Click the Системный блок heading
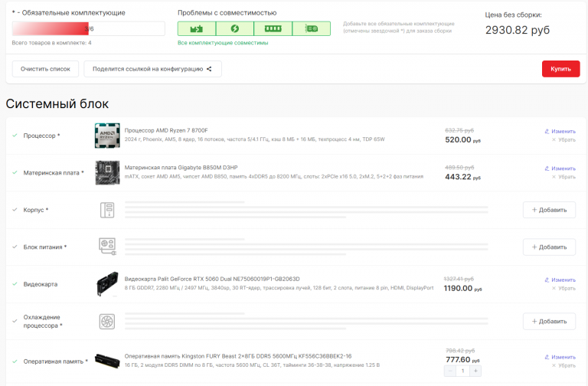Image resolution: width=588 pixels, height=386 pixels. (x=57, y=103)
